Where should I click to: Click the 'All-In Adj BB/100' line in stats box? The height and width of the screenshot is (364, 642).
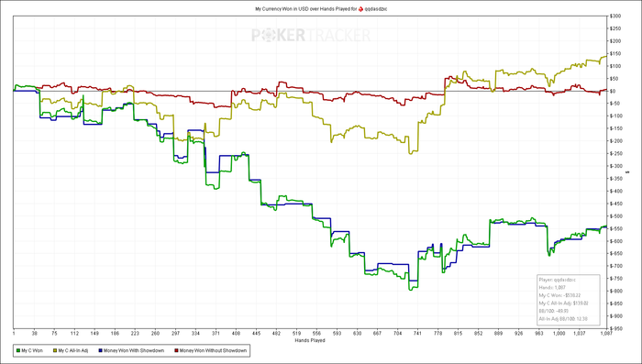point(564,318)
